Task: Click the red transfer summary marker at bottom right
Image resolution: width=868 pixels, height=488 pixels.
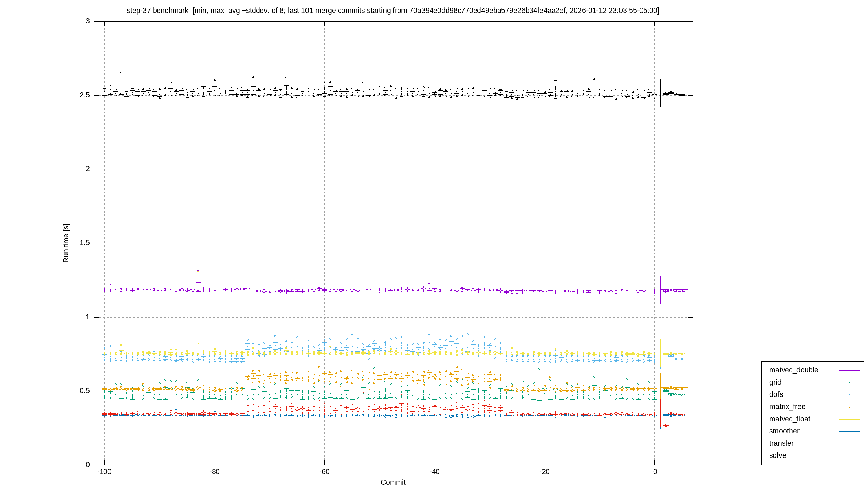Action: click(x=665, y=426)
